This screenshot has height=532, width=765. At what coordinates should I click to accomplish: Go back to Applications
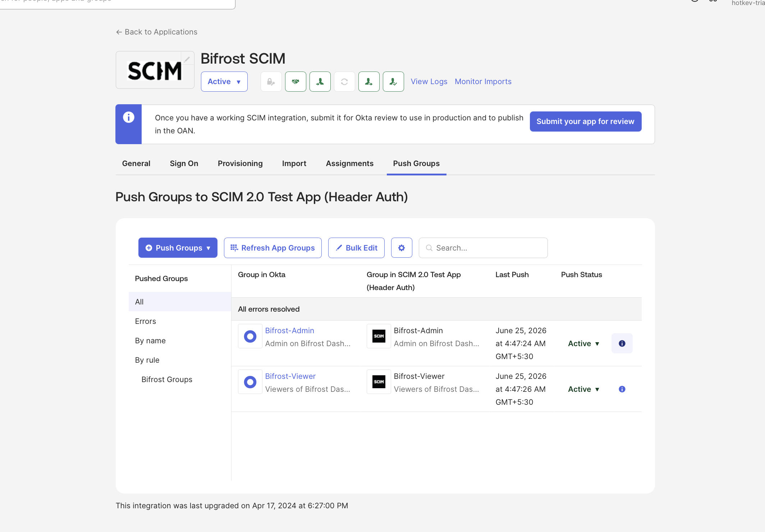point(157,32)
